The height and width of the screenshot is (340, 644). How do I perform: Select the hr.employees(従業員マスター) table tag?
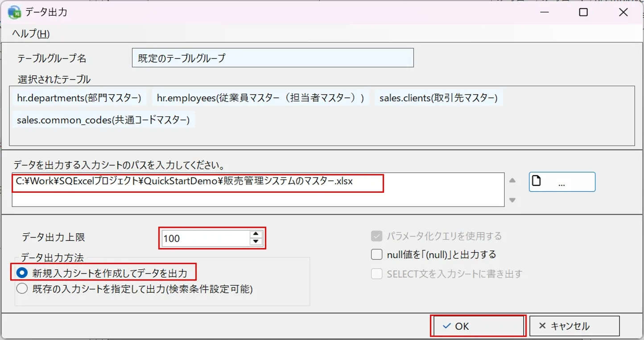[x=260, y=98]
